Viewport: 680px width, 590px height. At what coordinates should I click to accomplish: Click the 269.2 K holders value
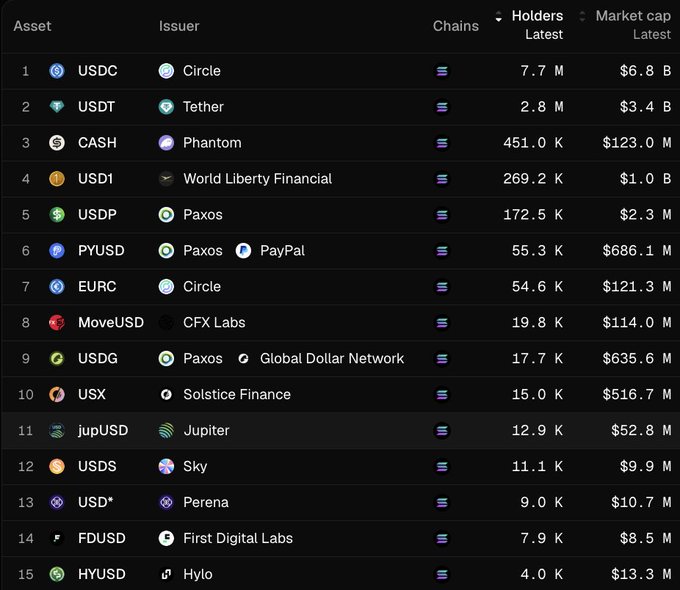pyautogui.click(x=533, y=179)
